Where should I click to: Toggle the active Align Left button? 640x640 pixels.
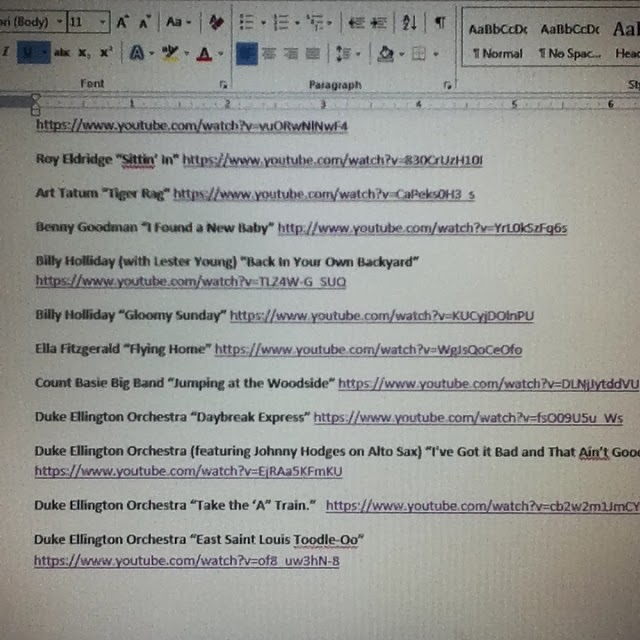pyautogui.click(x=247, y=53)
